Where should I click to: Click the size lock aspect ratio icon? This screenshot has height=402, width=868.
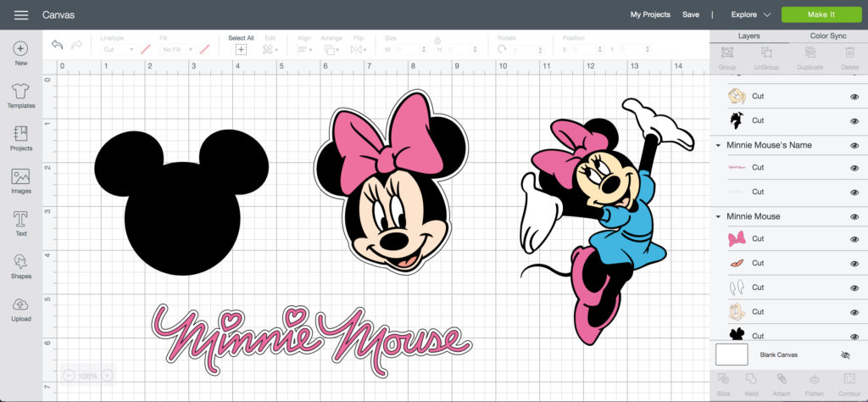click(437, 40)
